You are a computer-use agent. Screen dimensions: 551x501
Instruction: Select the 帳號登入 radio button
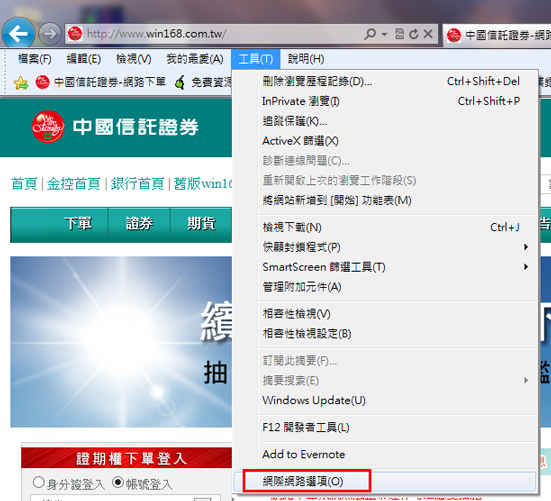point(118,482)
